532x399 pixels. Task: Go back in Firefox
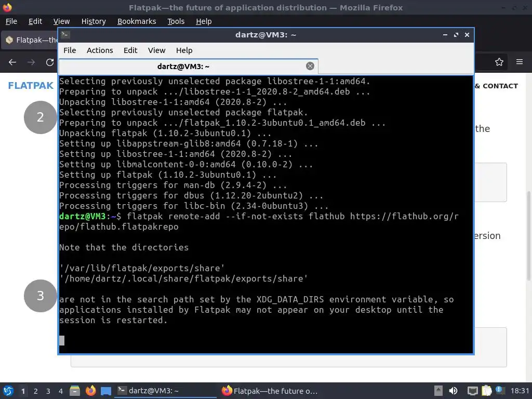tap(12, 62)
